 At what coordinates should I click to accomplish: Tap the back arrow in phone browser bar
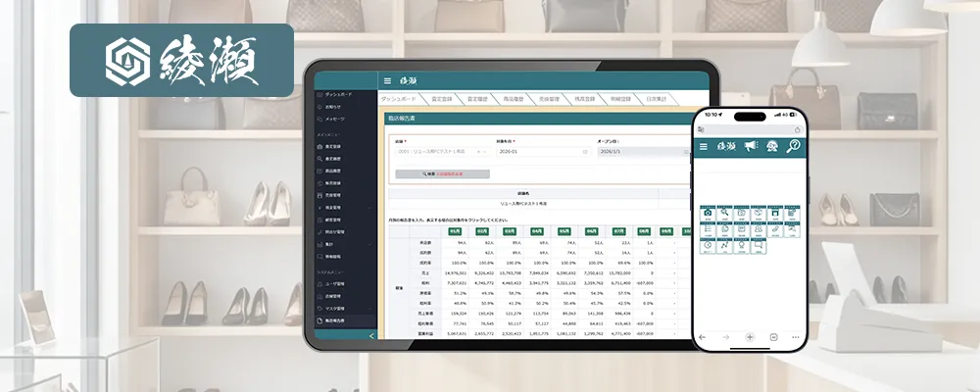click(x=703, y=337)
